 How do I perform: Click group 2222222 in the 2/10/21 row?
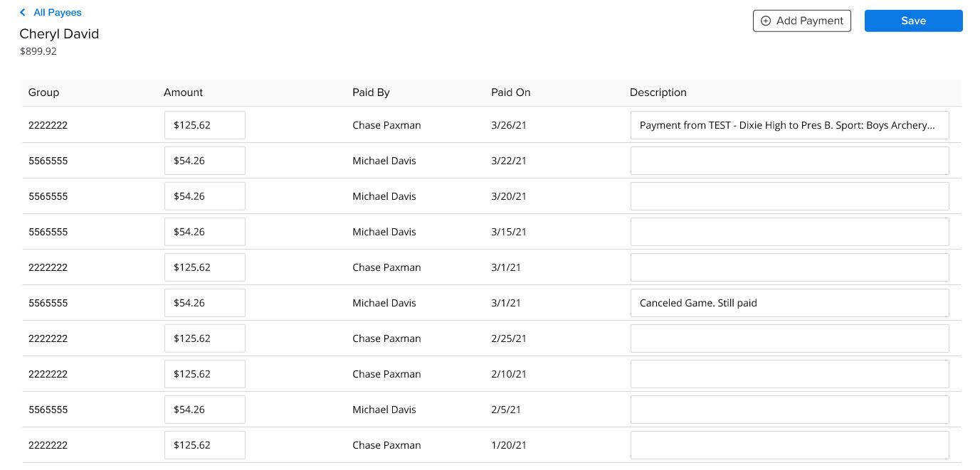(x=48, y=374)
